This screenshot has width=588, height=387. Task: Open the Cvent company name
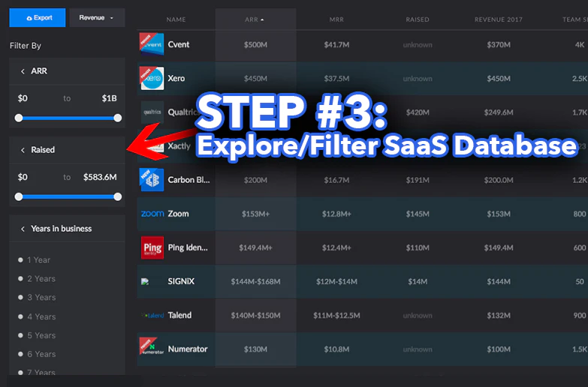pyautogui.click(x=179, y=44)
